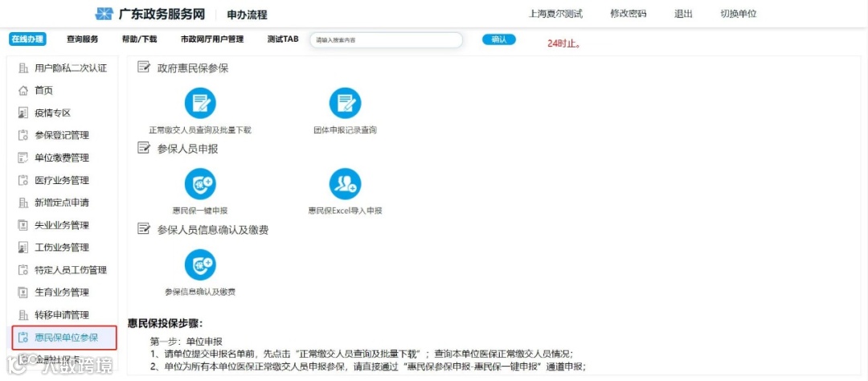Screen dimensions: 868x381
Task: Open 正常缴交人员查询及批量下载 round icon
Action: (200, 103)
